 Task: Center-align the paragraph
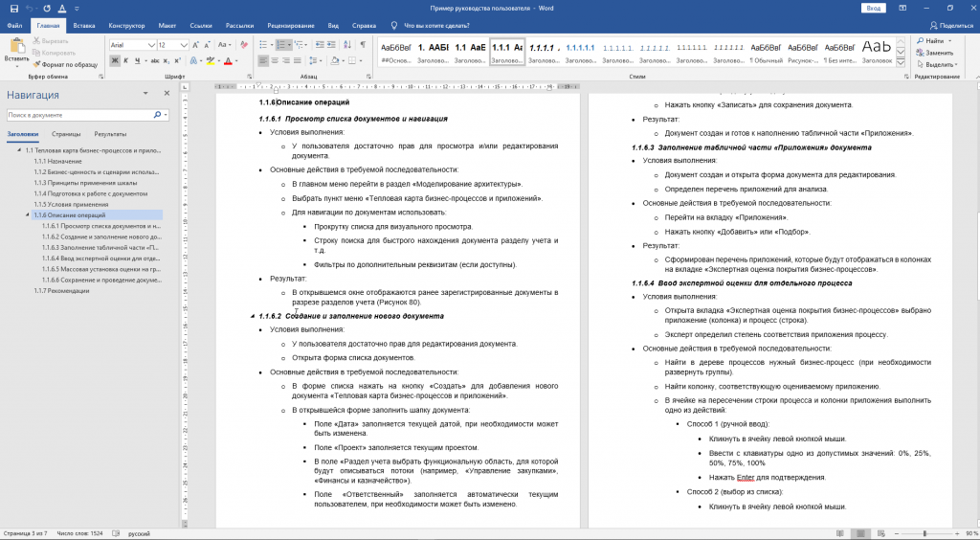click(x=275, y=60)
